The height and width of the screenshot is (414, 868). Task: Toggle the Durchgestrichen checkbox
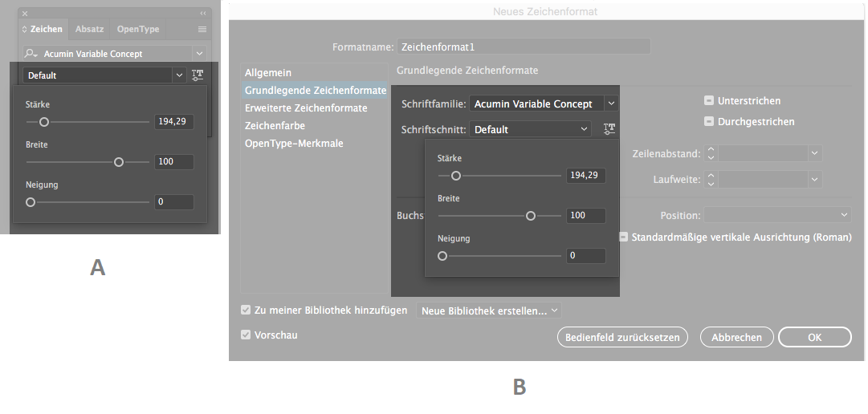pyautogui.click(x=708, y=122)
